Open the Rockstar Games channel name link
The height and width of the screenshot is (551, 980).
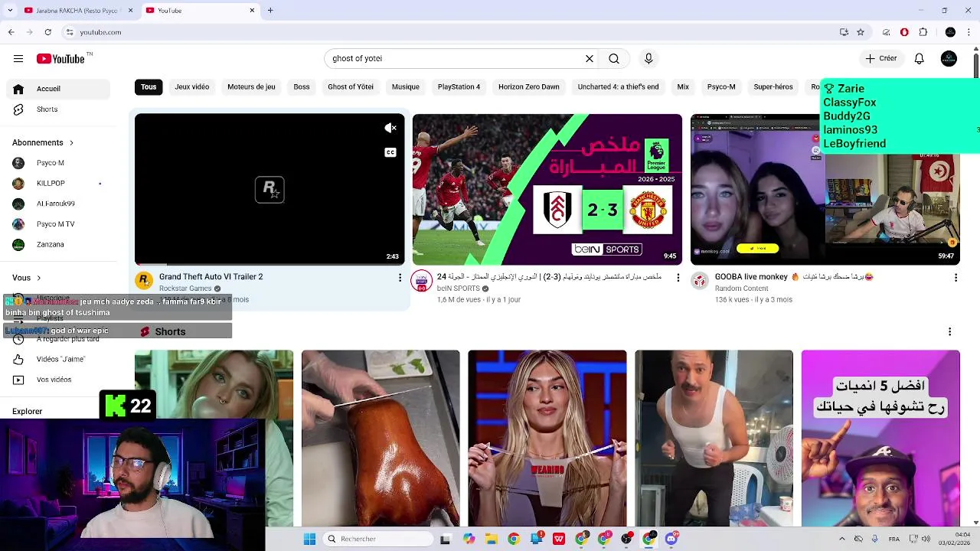[x=185, y=289]
